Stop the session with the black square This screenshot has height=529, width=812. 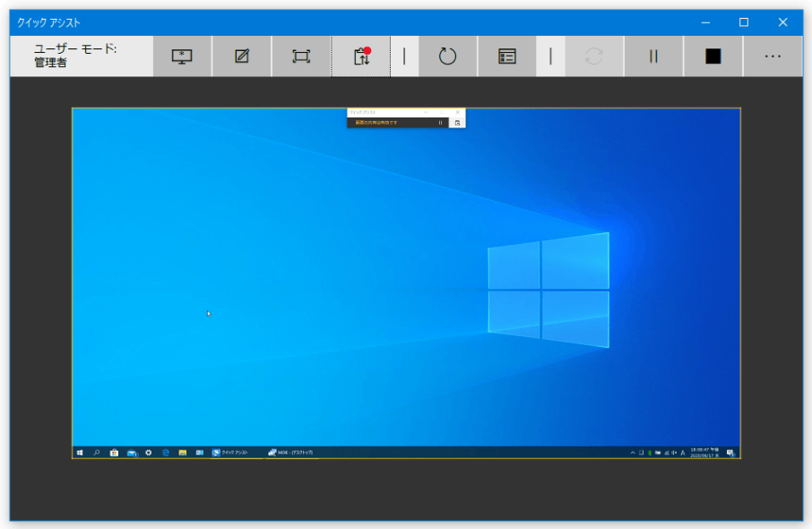[713, 56]
